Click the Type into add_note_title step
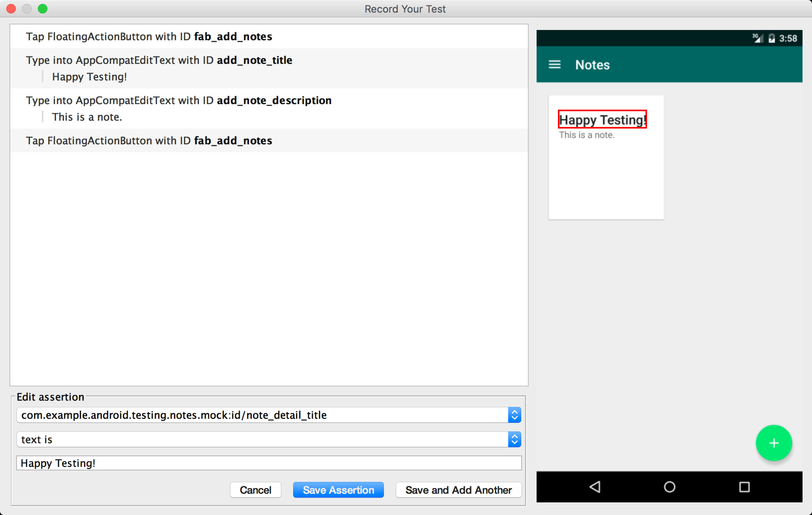The width and height of the screenshot is (812, 515). pyautogui.click(x=270, y=60)
